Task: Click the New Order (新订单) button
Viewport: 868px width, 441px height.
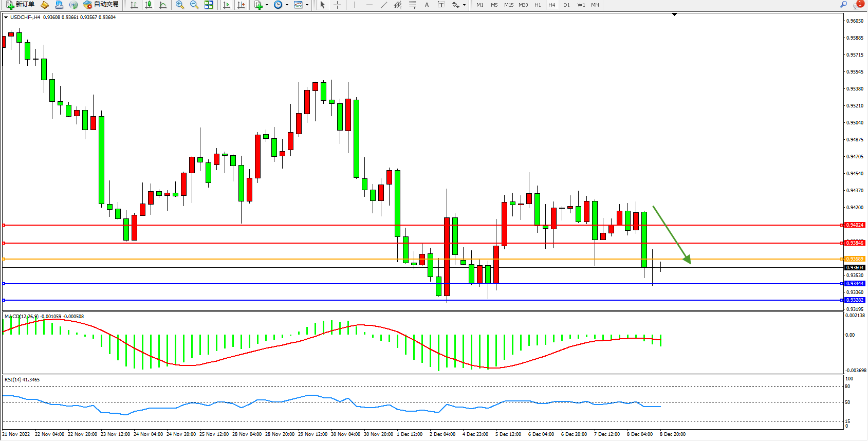Action: pos(21,5)
